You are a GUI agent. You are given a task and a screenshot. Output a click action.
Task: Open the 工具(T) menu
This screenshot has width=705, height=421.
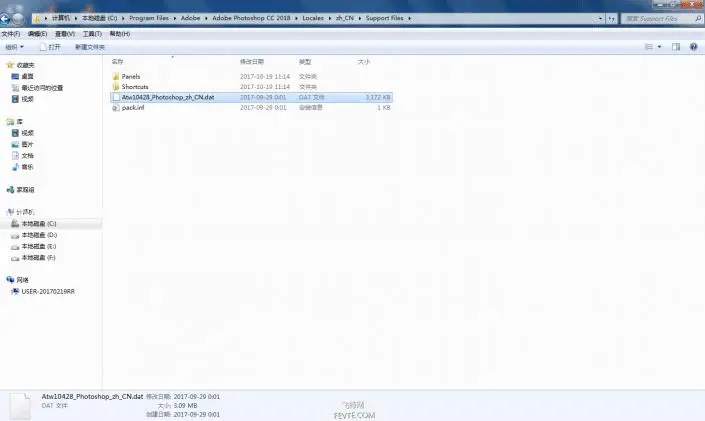[x=92, y=34]
